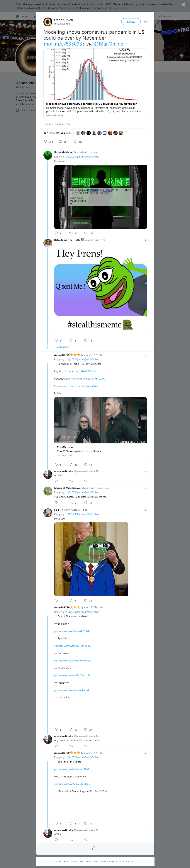190x868 pixels.
Task: Open Marna & Mike Stoove avatar
Action: tap(48, 491)
